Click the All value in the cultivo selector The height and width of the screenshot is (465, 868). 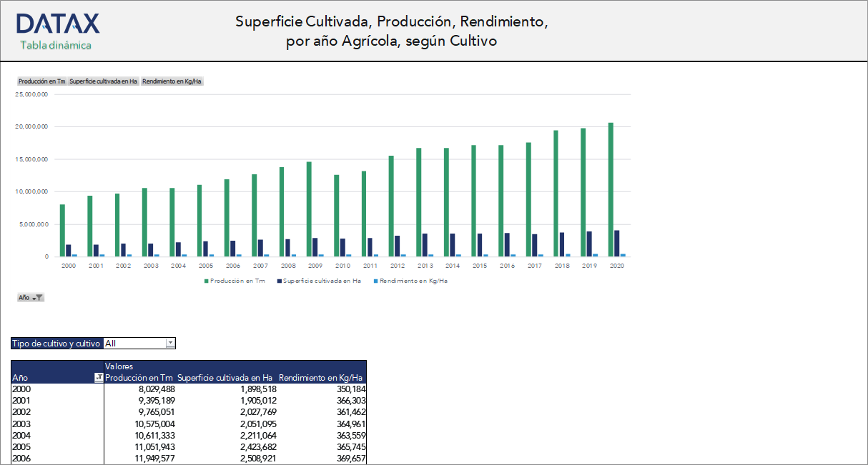(112, 343)
